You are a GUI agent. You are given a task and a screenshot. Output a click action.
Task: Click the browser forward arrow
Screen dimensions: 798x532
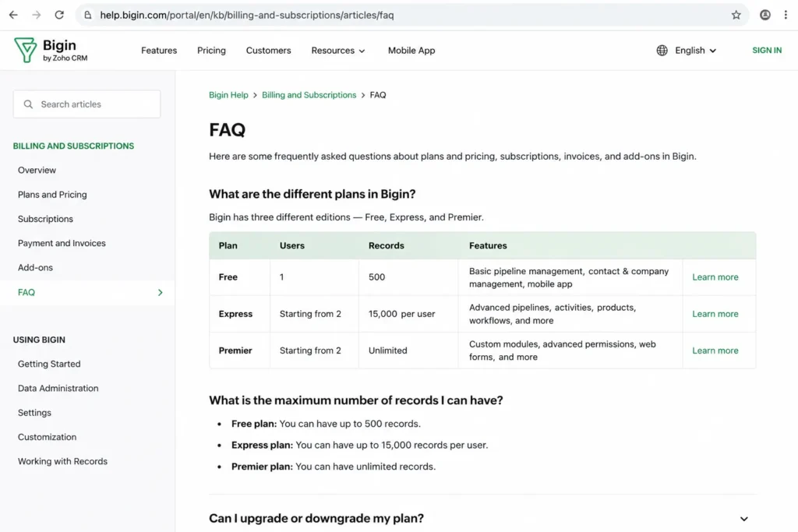[36, 15]
